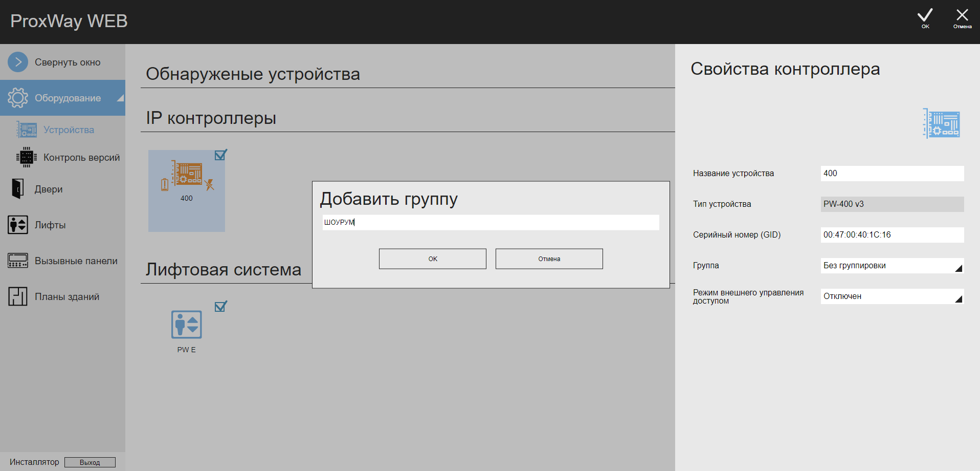Viewport: 980px width, 471px height.
Task: Click the Выход logout button
Action: point(90,462)
